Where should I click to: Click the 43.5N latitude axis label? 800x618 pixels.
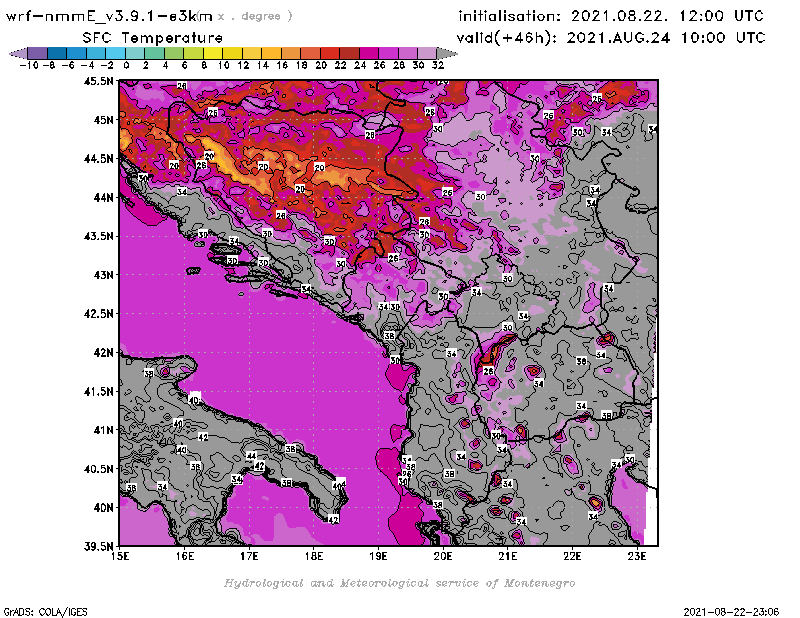point(99,236)
